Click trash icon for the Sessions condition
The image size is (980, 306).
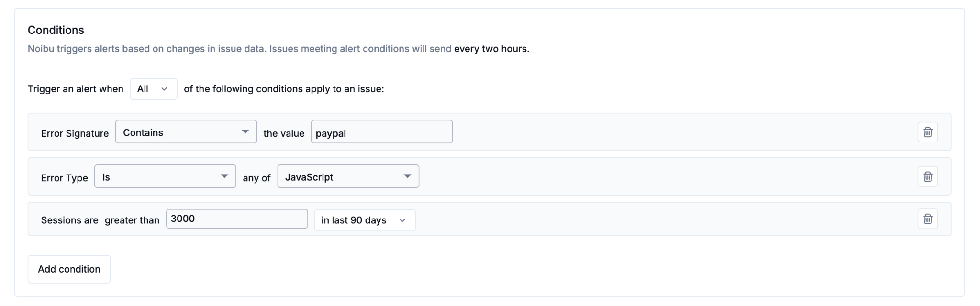[x=927, y=219]
